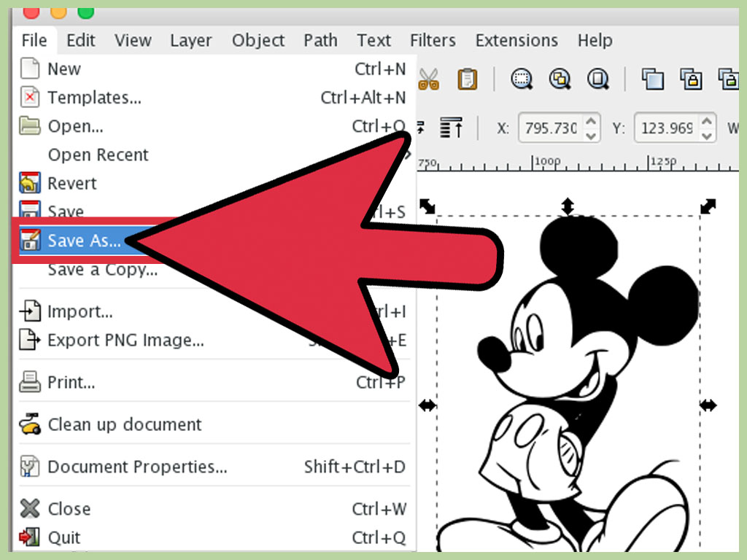Click the Open folder icon

29,125
